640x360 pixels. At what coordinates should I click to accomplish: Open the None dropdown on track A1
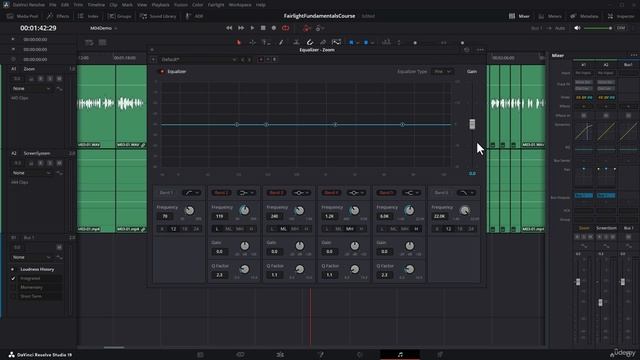pyautogui.click(x=31, y=89)
